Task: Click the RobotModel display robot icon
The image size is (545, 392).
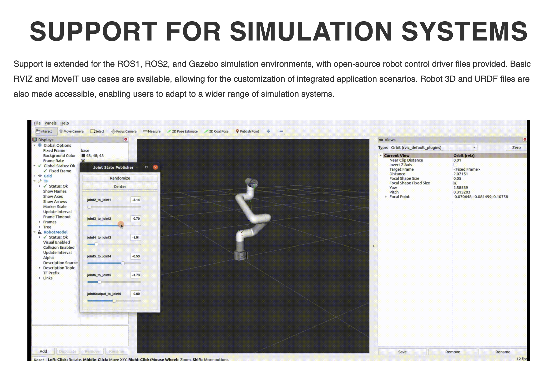Action: point(40,232)
